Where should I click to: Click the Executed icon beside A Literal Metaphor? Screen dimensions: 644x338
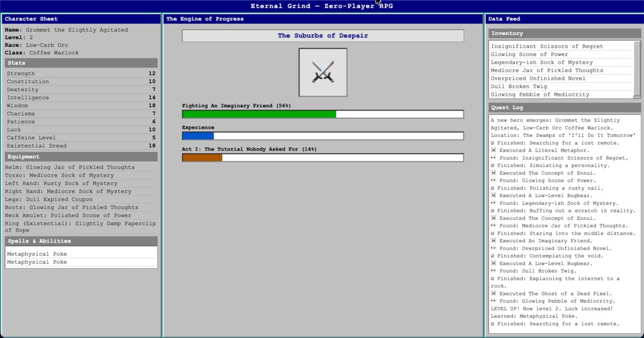coord(492,150)
